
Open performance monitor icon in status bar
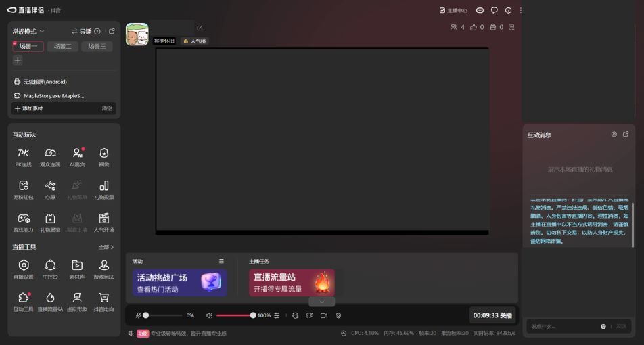click(344, 333)
